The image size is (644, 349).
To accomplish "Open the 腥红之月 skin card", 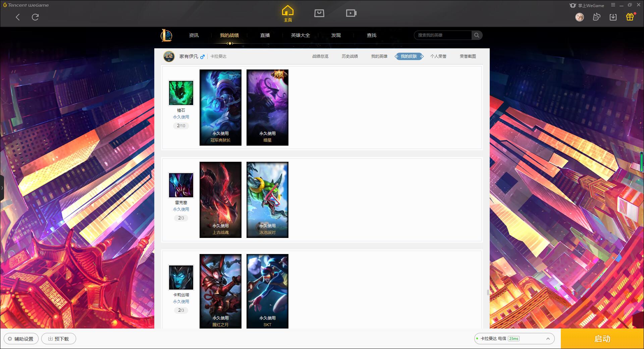I will coord(220,291).
